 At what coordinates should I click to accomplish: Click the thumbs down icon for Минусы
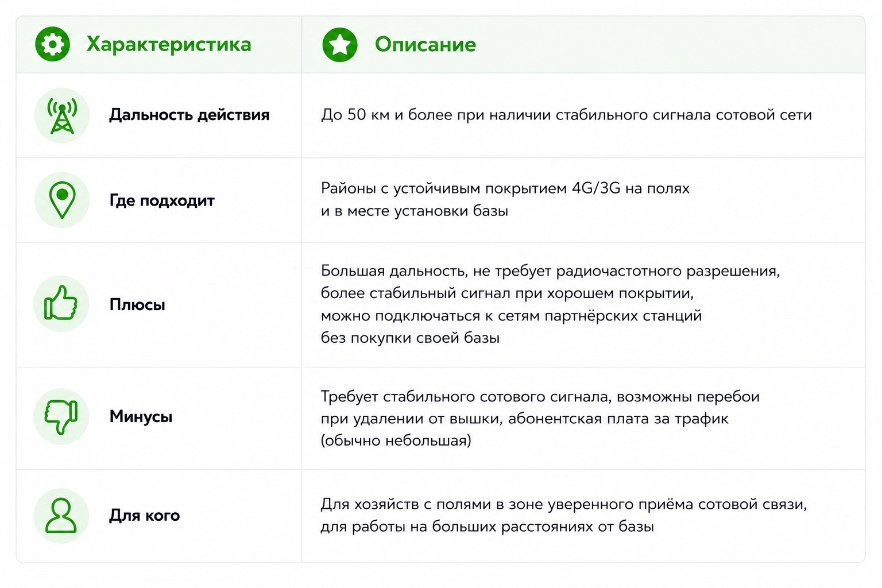tap(61, 416)
